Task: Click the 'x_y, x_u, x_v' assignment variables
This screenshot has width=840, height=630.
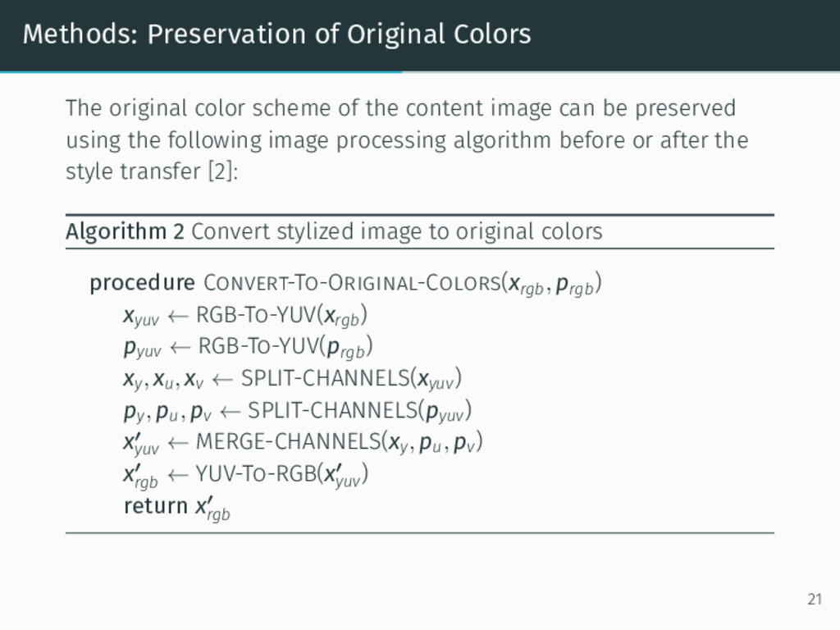Action: (x=163, y=380)
